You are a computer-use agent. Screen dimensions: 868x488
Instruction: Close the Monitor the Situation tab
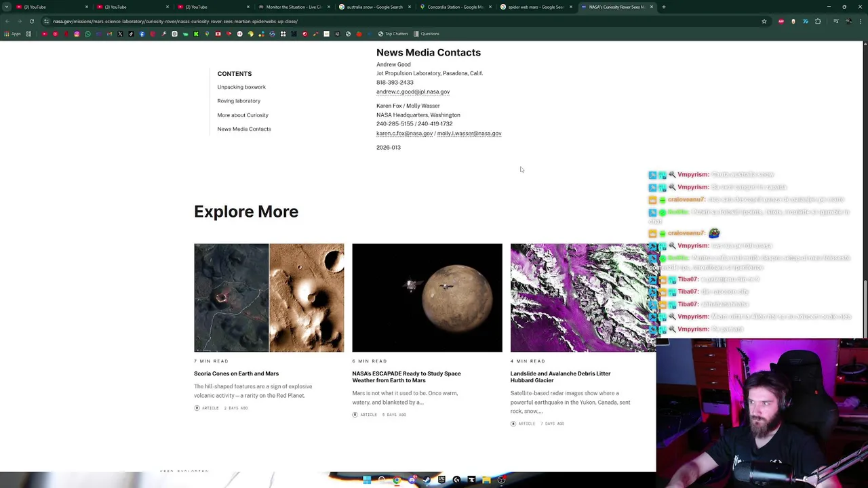(x=328, y=7)
